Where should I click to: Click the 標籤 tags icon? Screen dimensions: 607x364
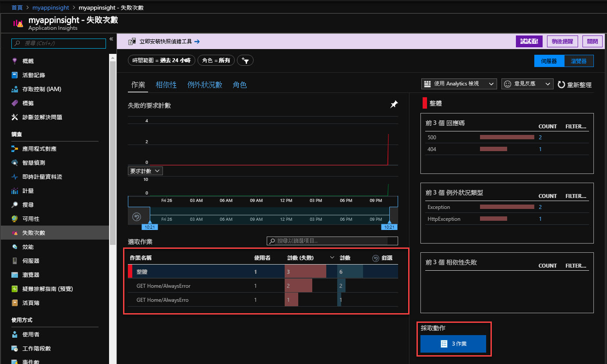[x=15, y=103]
